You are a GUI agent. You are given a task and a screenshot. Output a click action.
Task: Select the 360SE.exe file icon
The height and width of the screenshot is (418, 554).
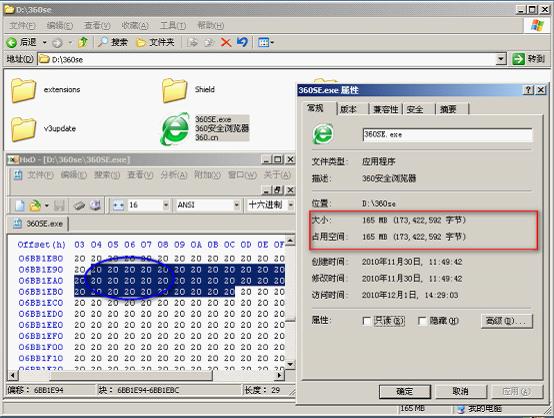point(175,129)
